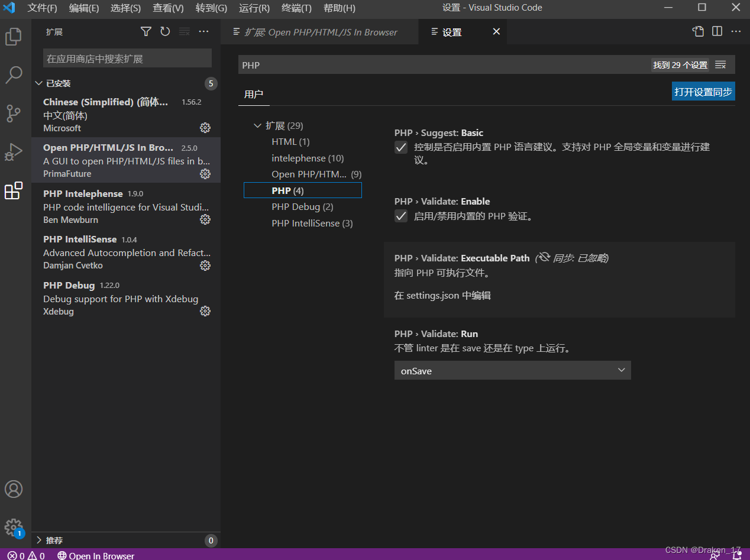The width and height of the screenshot is (750, 560).
Task: Disable PHP Validate: Enable checkbox
Action: click(x=400, y=215)
